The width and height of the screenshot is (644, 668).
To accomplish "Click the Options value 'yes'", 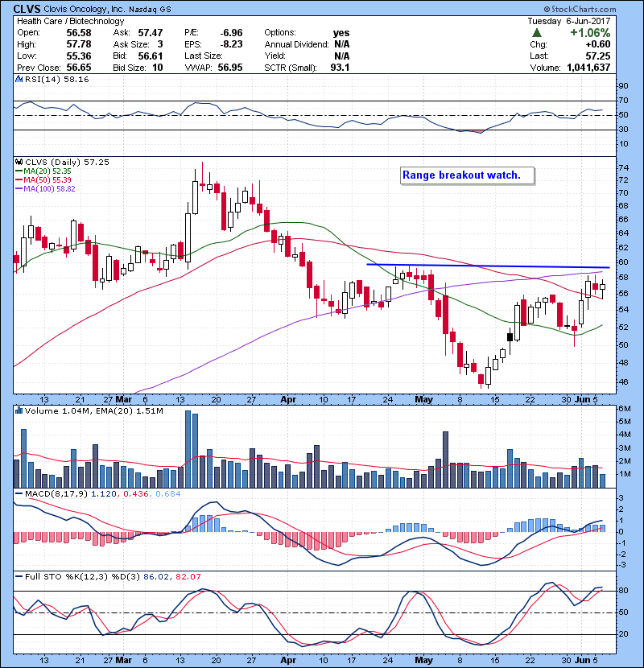I will click(341, 33).
